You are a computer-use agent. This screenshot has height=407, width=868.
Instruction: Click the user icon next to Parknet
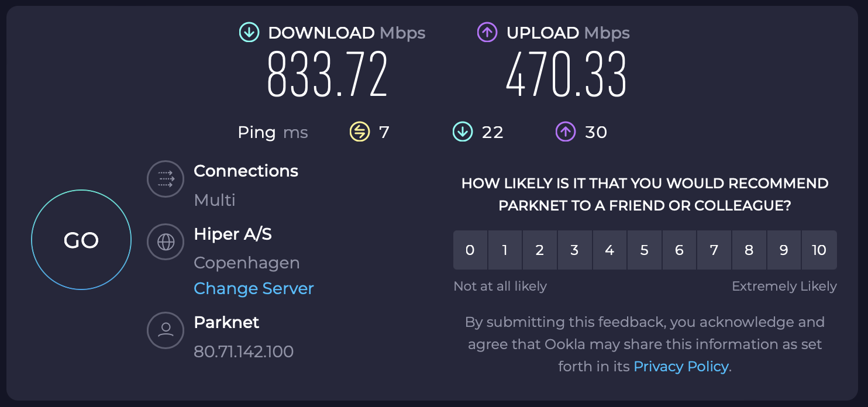tap(166, 330)
